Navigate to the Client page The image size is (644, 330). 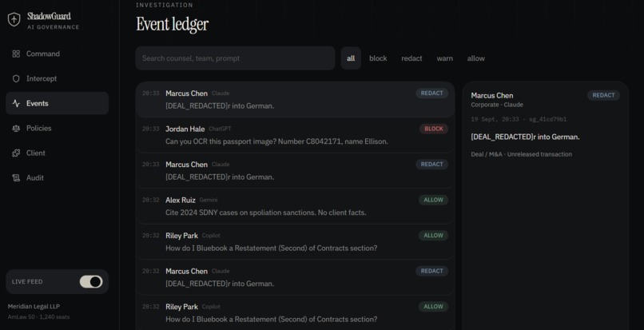click(57, 153)
